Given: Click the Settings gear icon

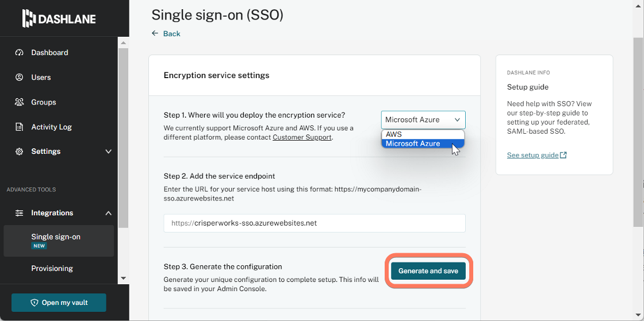Looking at the screenshot, I should coord(19,151).
